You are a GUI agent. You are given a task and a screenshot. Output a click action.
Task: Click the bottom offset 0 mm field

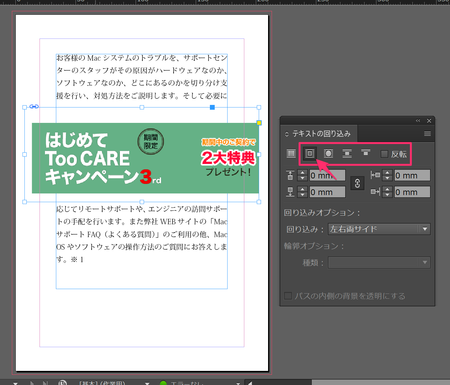pos(327,192)
